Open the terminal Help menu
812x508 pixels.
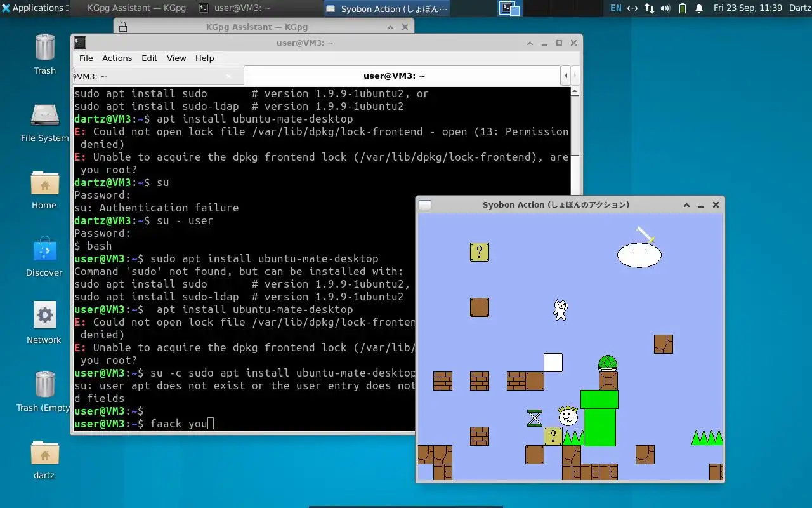(x=204, y=58)
